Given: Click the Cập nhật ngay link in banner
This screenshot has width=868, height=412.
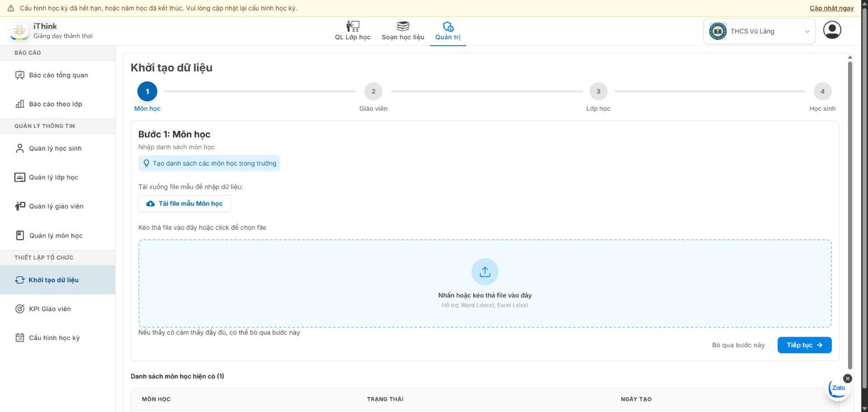Looking at the screenshot, I should (x=831, y=8).
